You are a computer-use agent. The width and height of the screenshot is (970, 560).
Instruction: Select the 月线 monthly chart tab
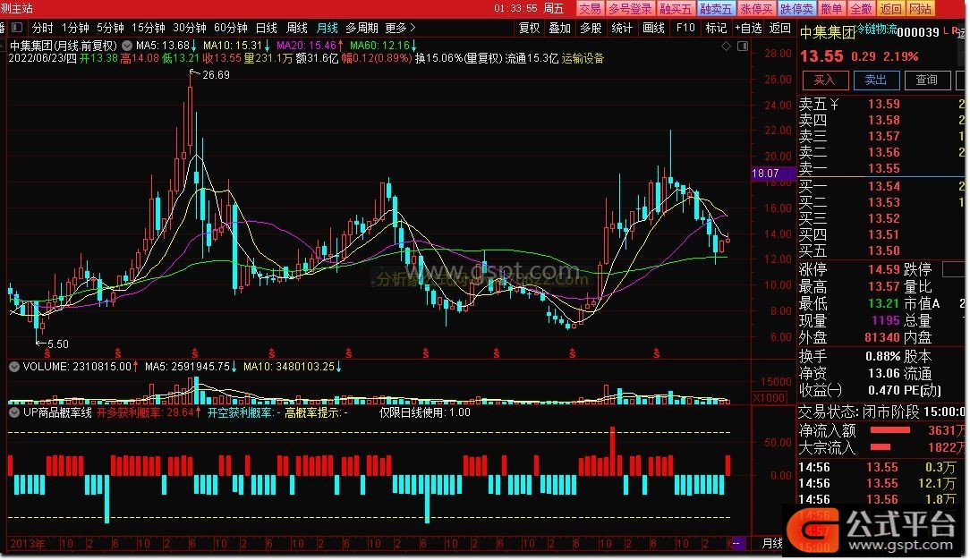coord(328,28)
